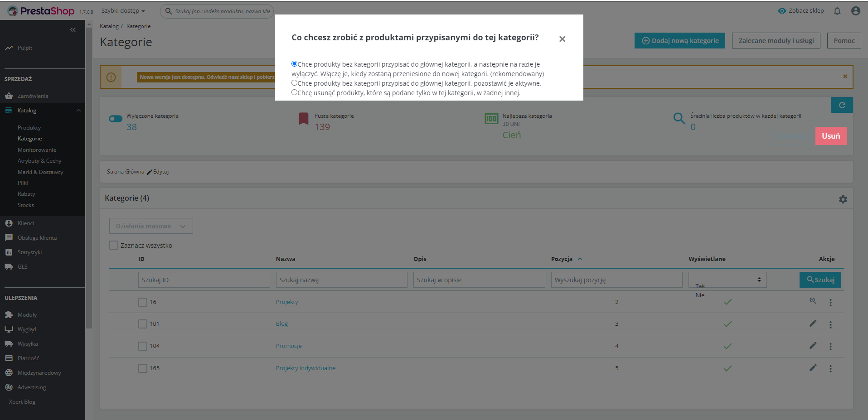Open the Szybki dostęp quick access menu
This screenshot has height=420, width=868.
point(123,11)
